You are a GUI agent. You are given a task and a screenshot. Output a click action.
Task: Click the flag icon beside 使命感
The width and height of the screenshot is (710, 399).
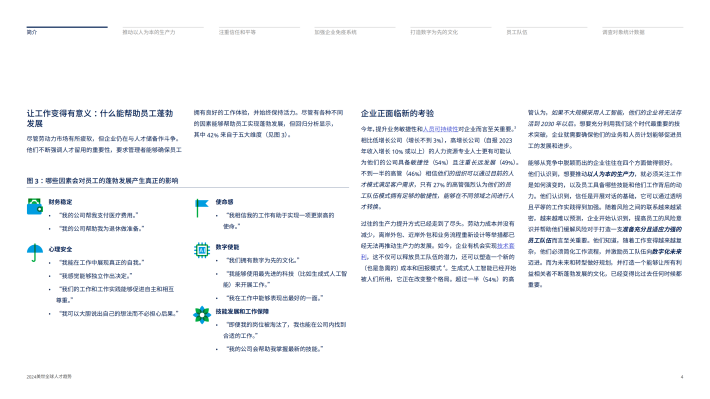(201, 207)
